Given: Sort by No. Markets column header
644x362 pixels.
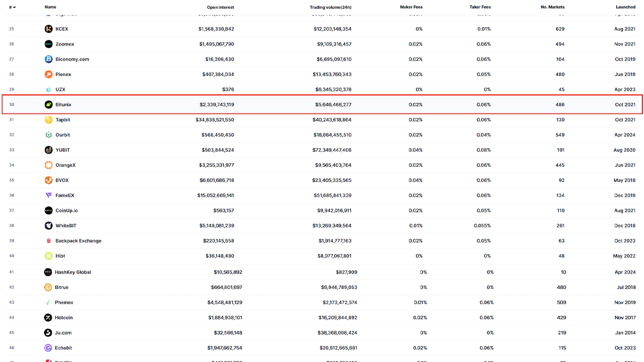Looking at the screenshot, I should tap(552, 7).
